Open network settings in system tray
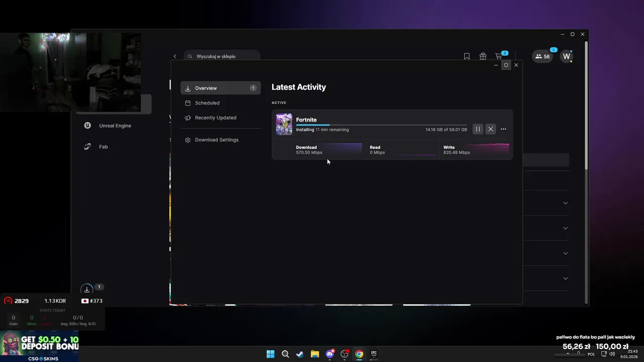Image resolution: width=644 pixels, height=362 pixels. (x=604, y=354)
